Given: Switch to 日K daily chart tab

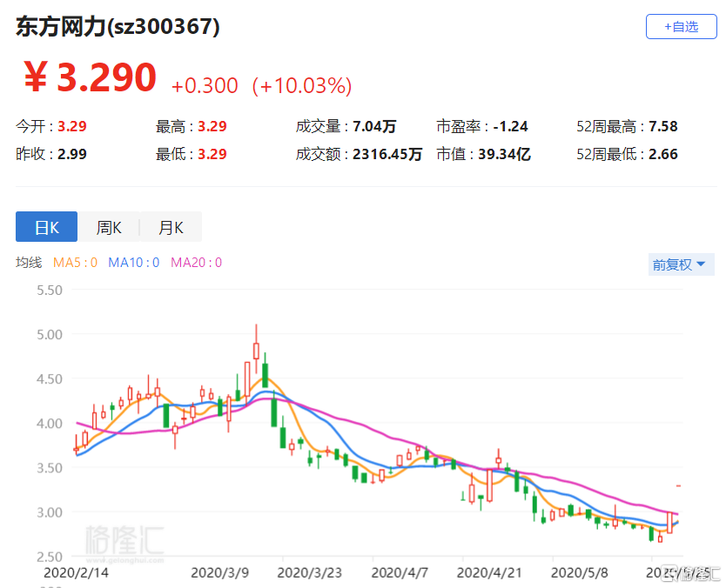Looking at the screenshot, I should 46,227.
